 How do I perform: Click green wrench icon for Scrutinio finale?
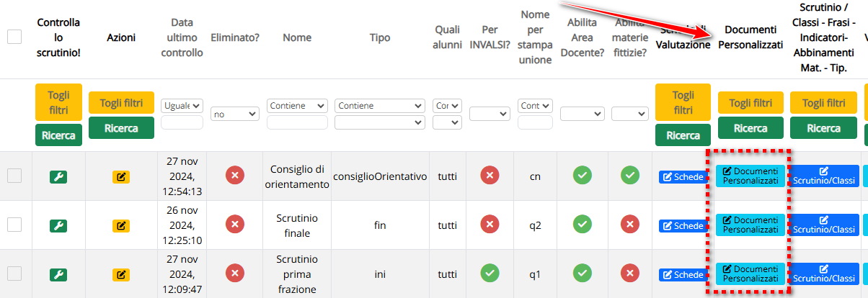coord(58,225)
